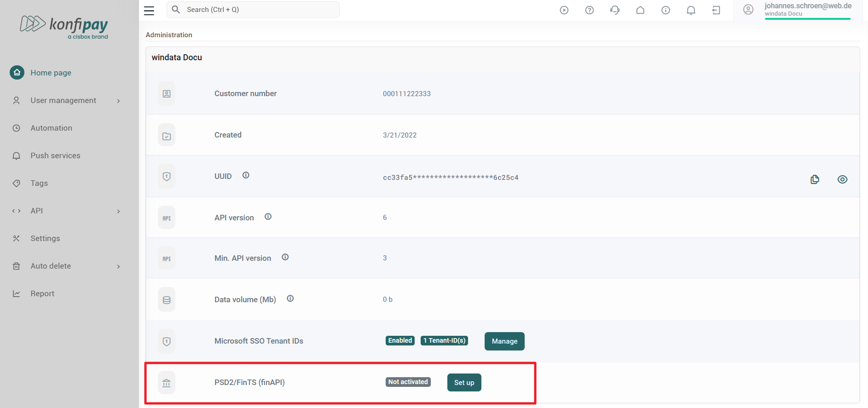Copy the UUID to clipboard
Viewport: 868px width, 408px height.
click(815, 179)
